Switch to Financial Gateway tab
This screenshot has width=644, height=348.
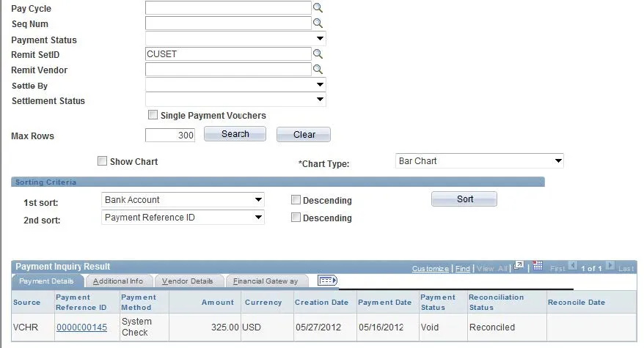tap(266, 281)
